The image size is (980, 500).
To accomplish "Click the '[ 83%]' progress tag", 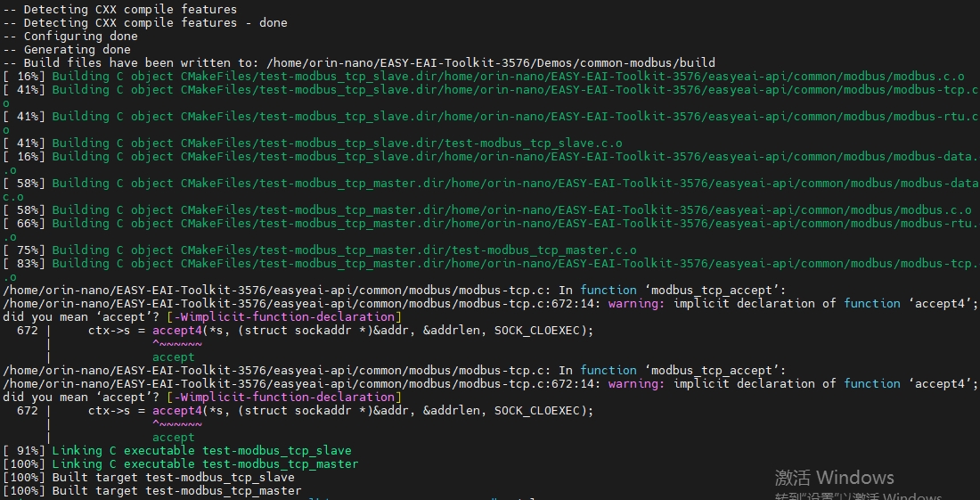I will [x=24, y=263].
